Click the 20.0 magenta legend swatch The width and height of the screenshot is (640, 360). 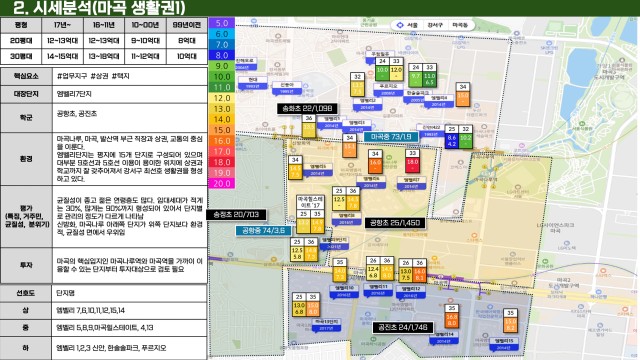222,184
